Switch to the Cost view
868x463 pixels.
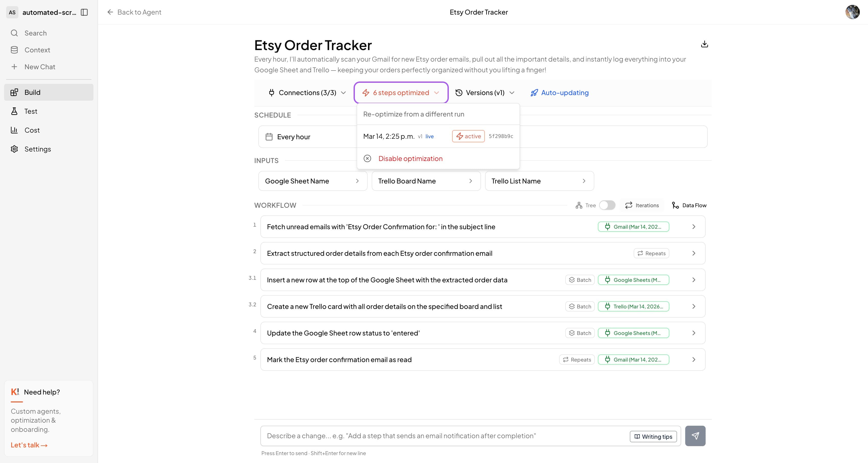coord(32,130)
